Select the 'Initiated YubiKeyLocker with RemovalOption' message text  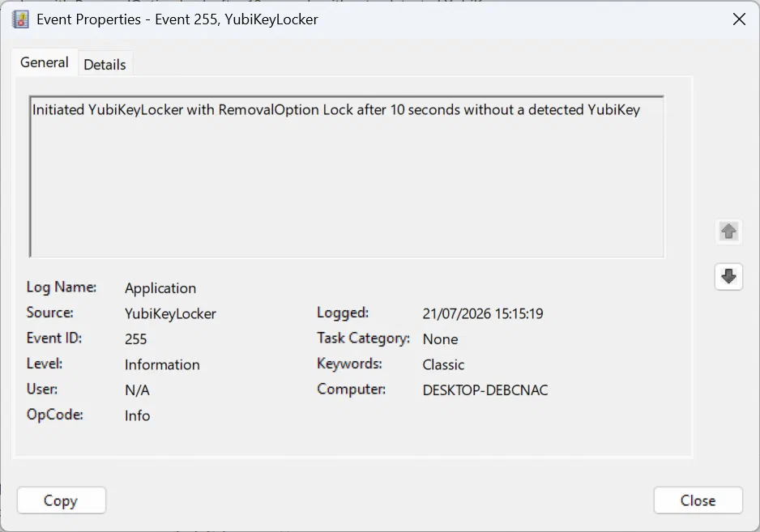point(336,110)
